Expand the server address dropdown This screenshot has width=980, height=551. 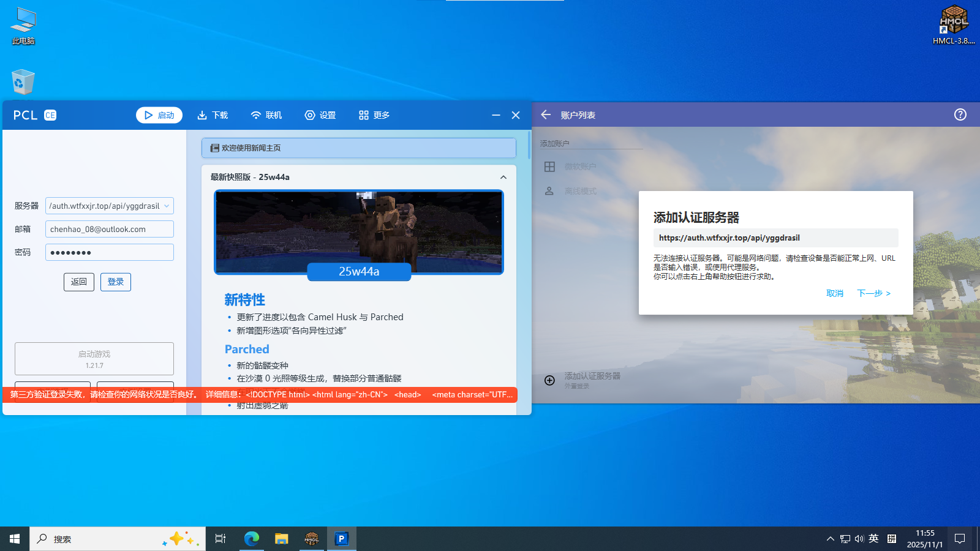pos(167,206)
